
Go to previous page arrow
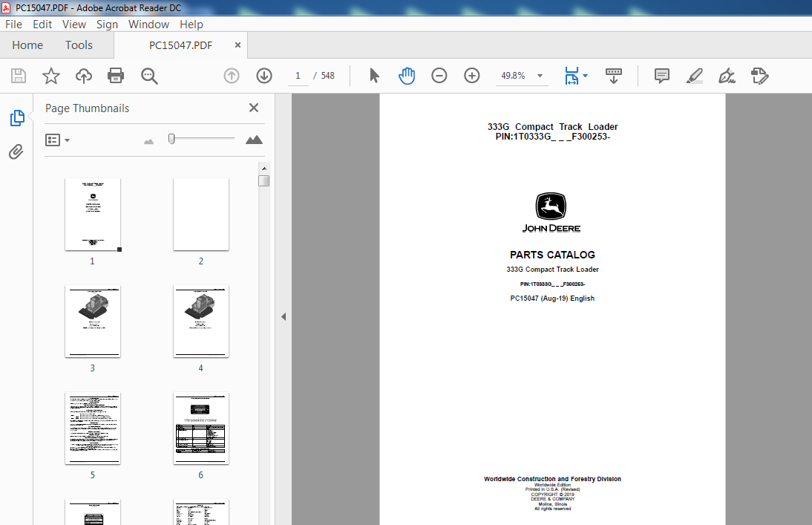tap(232, 76)
